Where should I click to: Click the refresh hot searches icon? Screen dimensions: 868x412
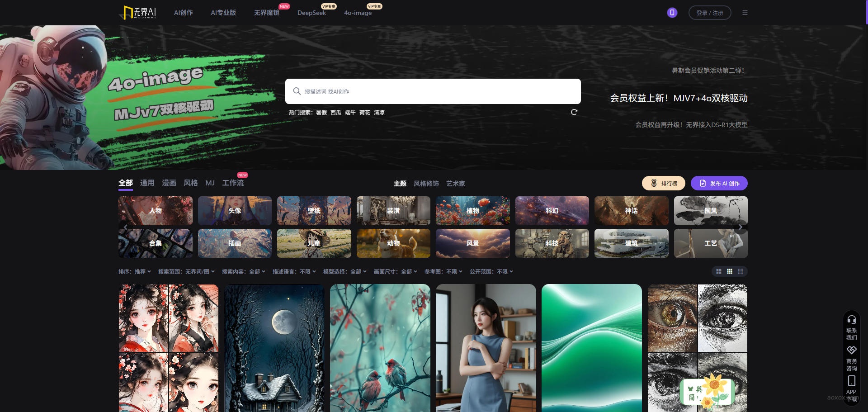[x=574, y=112]
